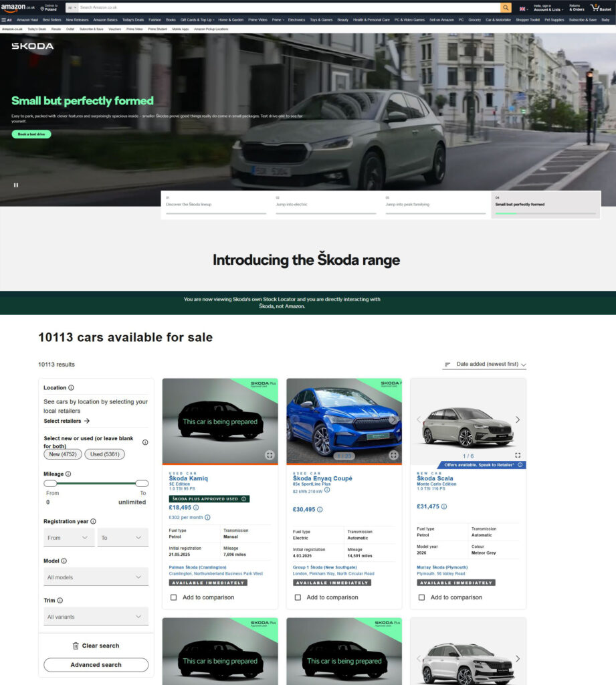Click the Skoda logo on the banner

point(32,46)
